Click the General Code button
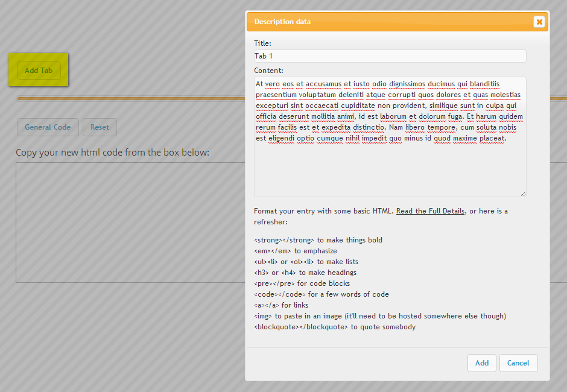567x392 pixels. 48,127
